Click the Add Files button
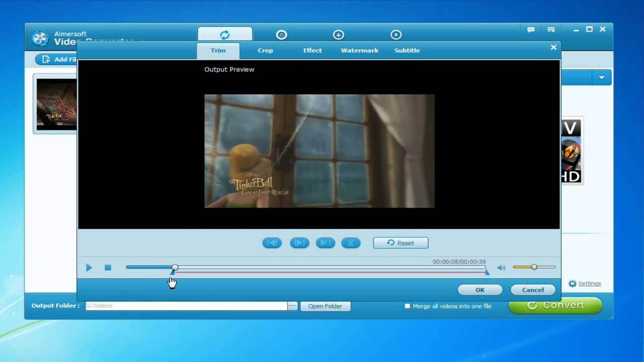Image resolution: width=644 pixels, height=362 pixels. click(56, 59)
